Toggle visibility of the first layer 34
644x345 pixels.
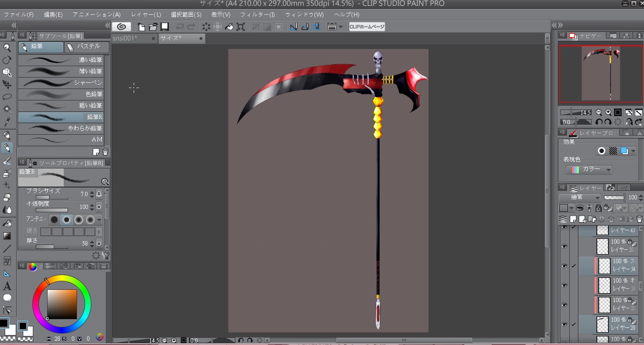(x=564, y=266)
